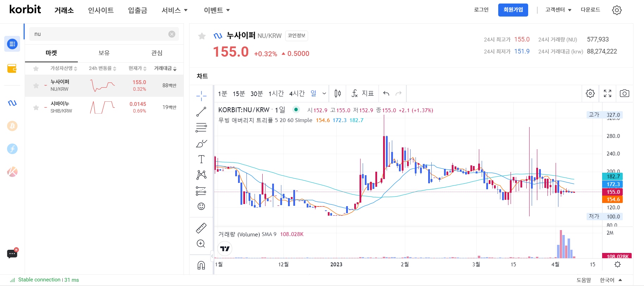Sort by 거래대금 column

[x=165, y=68]
